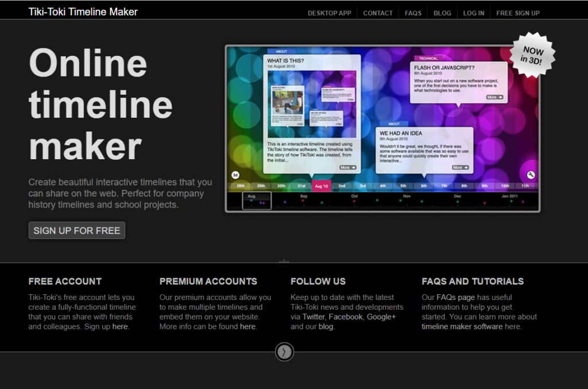Click the Free Account heading
The width and height of the screenshot is (588, 389).
point(65,282)
